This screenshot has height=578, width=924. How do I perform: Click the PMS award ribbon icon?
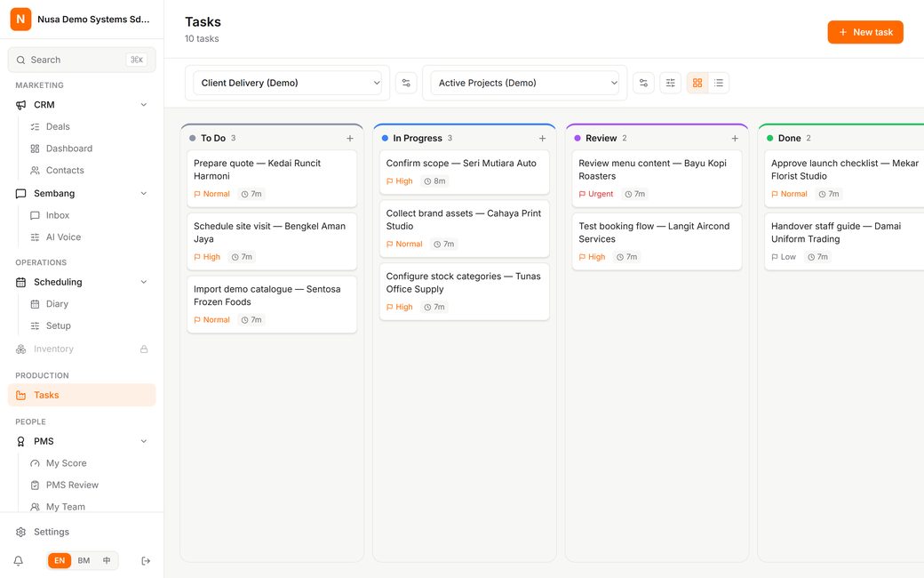(x=20, y=441)
